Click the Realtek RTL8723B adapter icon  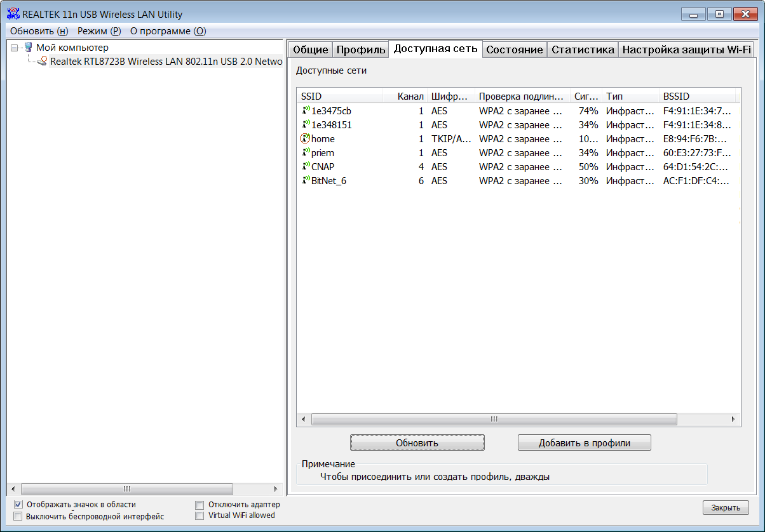coord(43,62)
